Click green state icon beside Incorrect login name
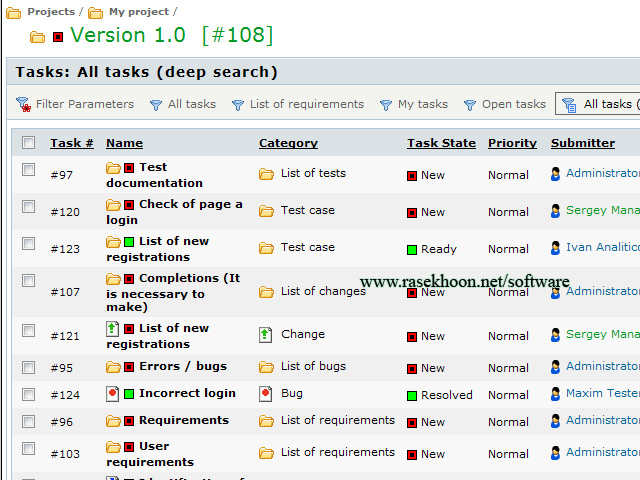640x480 pixels. 129,394
